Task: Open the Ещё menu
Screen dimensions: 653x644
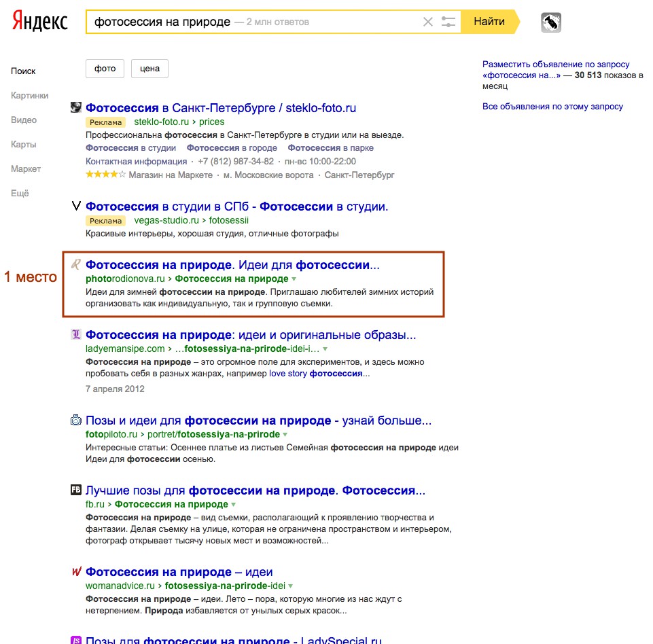Action: (x=20, y=193)
